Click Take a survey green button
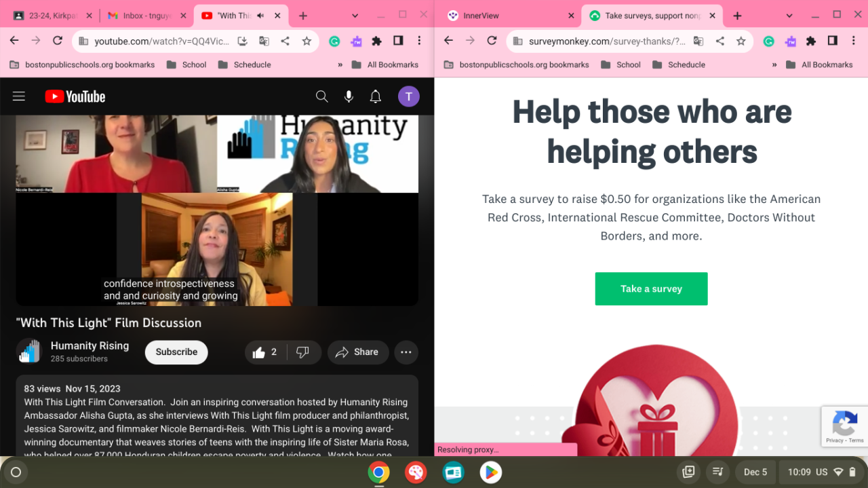The image size is (868, 488). [651, 288]
